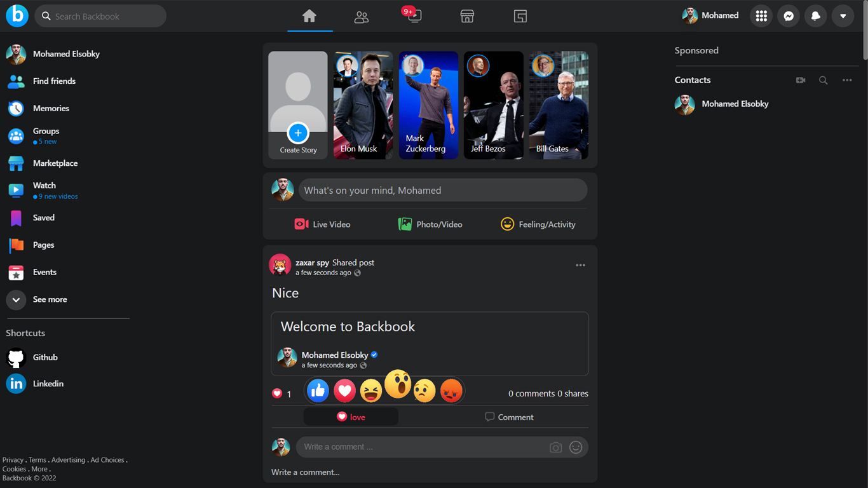Open zaxar spy's profile name
The height and width of the screenshot is (488, 868).
coord(312,262)
